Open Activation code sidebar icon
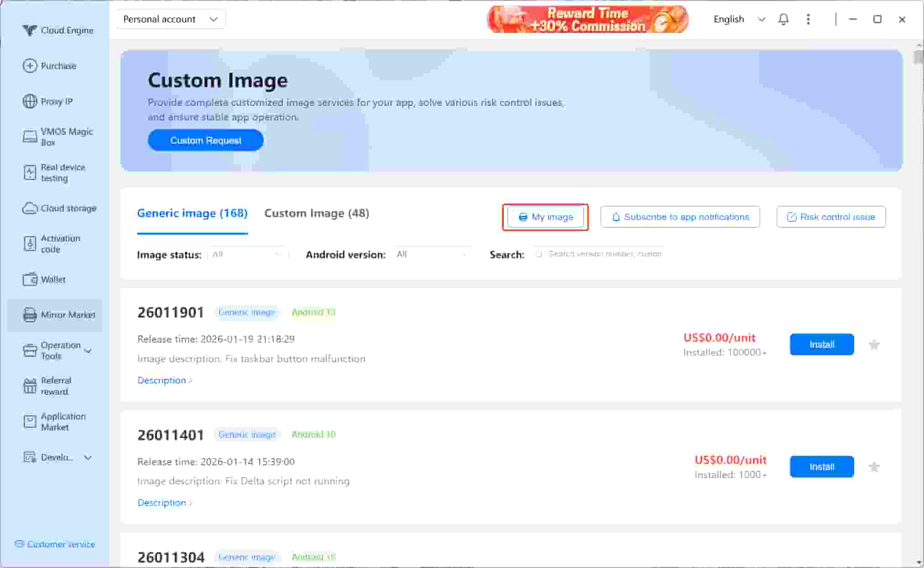Screen dimensions: 924x568 (30, 244)
